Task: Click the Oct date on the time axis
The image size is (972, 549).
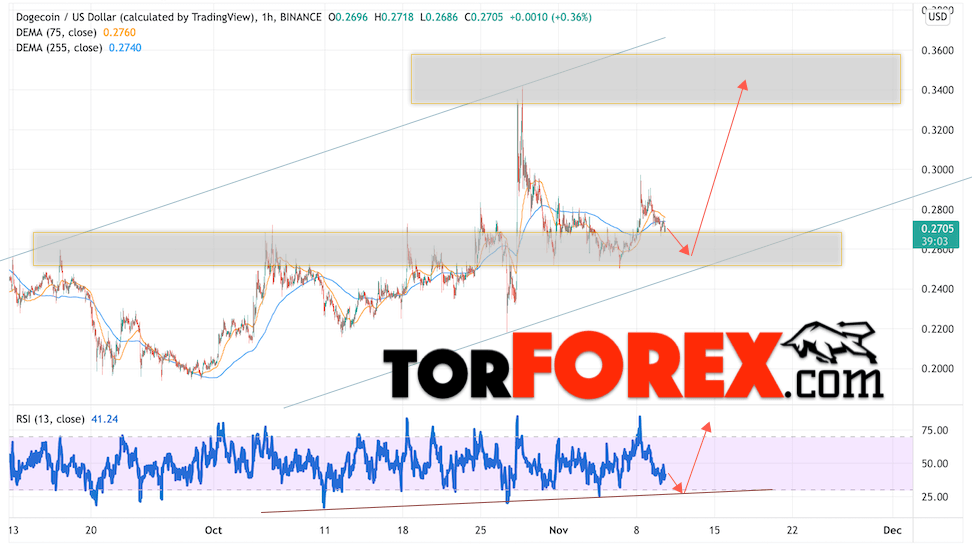Action: (x=213, y=530)
